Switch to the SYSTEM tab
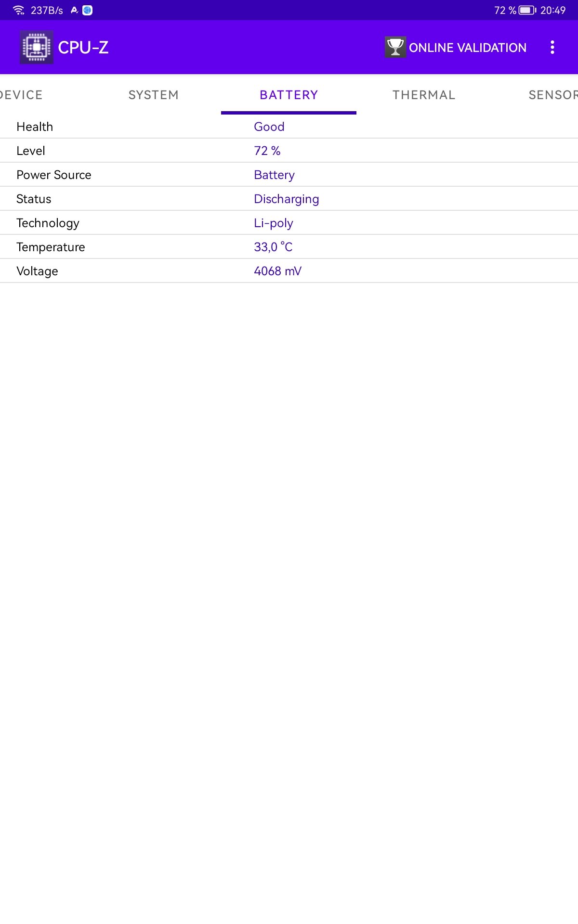The width and height of the screenshot is (578, 924). 154,95
